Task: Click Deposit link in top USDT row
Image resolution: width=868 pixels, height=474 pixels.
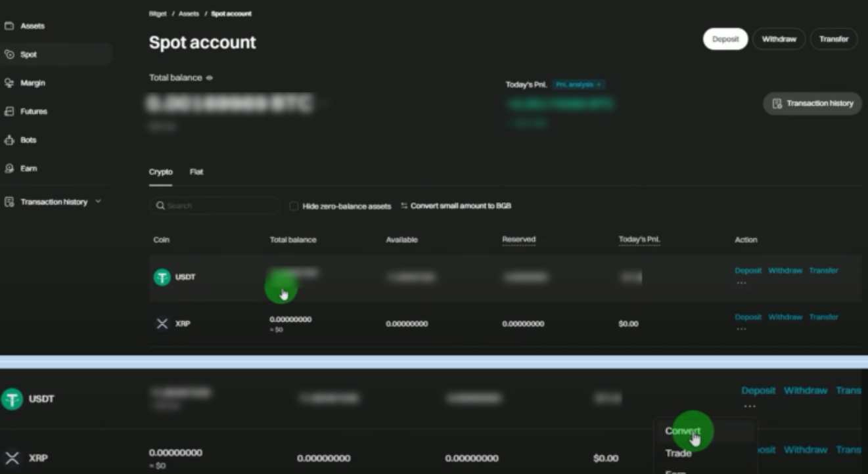Action: [x=748, y=270]
